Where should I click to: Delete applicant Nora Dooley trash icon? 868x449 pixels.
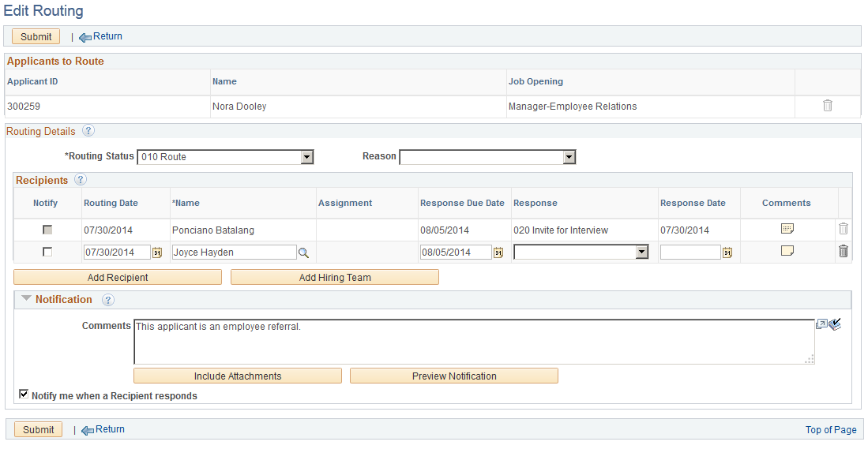[828, 105]
